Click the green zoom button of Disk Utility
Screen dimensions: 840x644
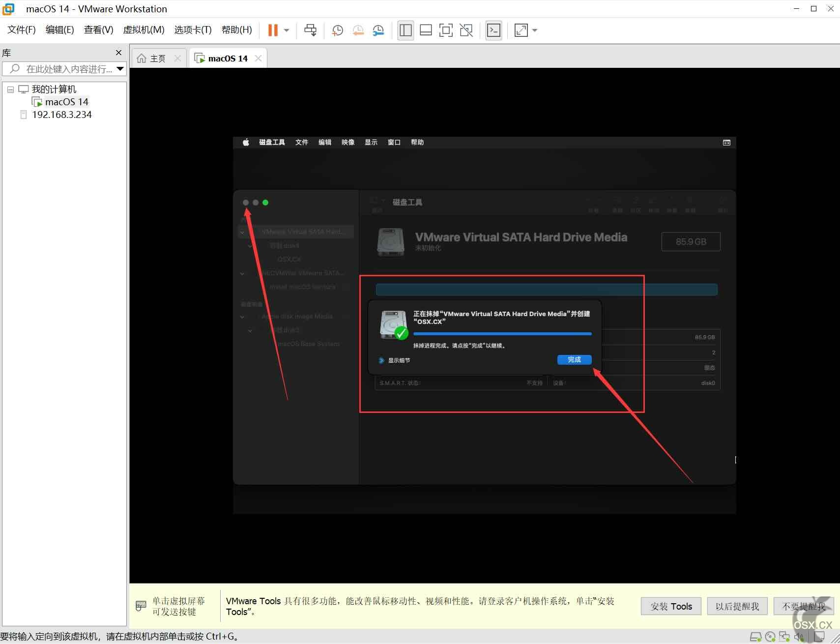(x=265, y=203)
